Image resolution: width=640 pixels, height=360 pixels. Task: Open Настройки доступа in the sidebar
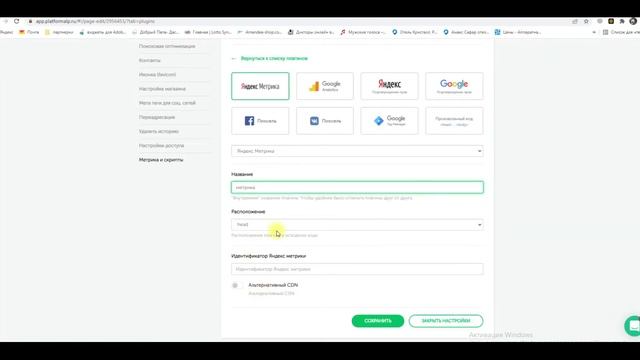point(162,145)
